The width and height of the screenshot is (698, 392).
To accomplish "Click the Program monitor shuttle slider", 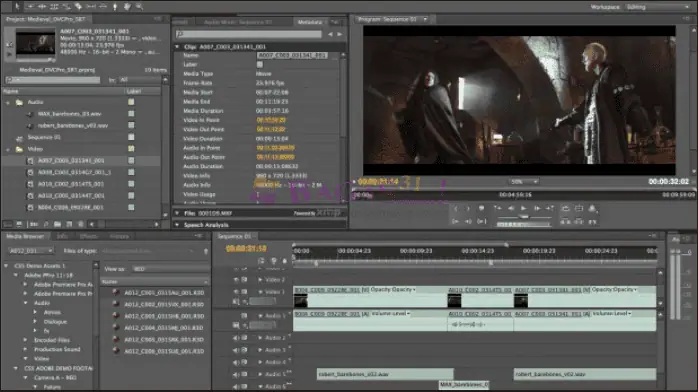I will 524,216.
